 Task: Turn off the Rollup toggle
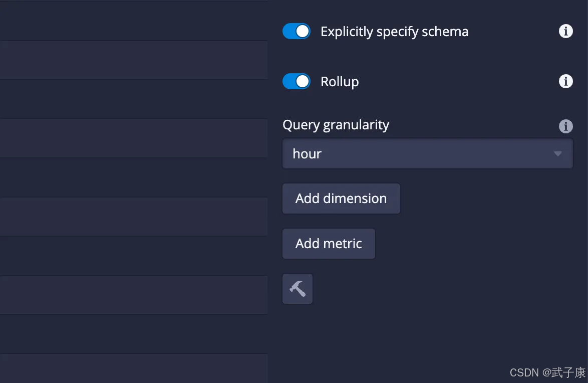point(297,81)
